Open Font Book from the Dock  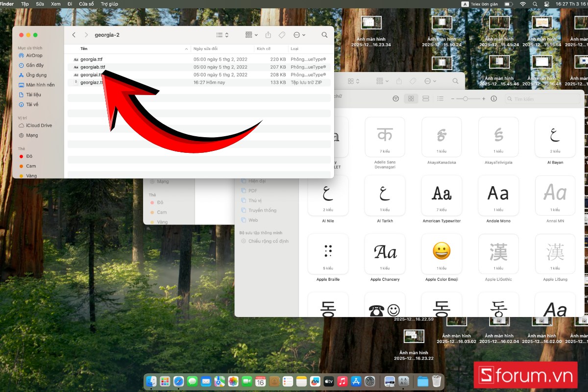click(x=404, y=381)
